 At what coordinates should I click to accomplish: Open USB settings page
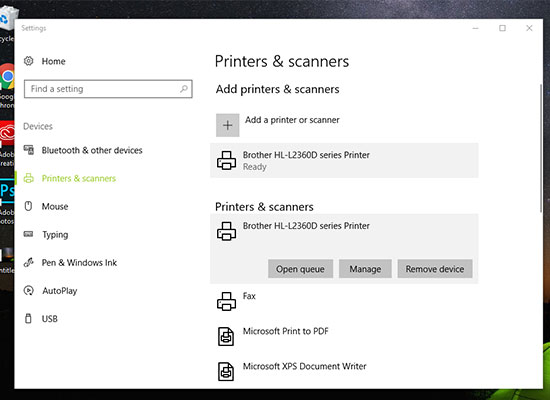(x=49, y=319)
